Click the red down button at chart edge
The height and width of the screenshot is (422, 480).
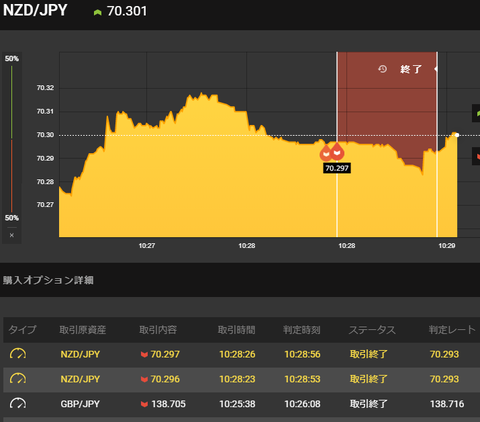click(x=476, y=156)
